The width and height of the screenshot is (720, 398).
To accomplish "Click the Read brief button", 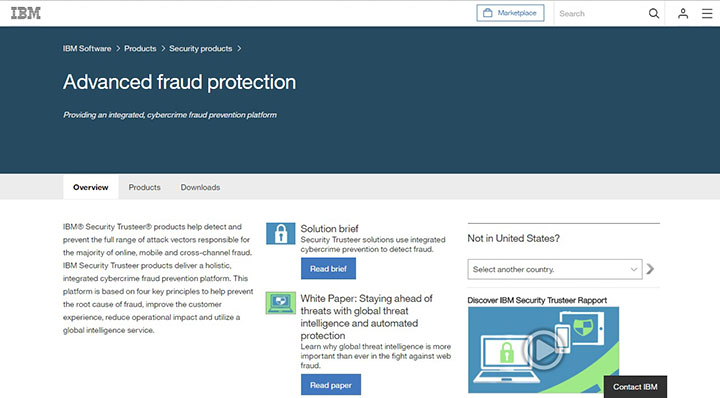I will pyautogui.click(x=328, y=269).
